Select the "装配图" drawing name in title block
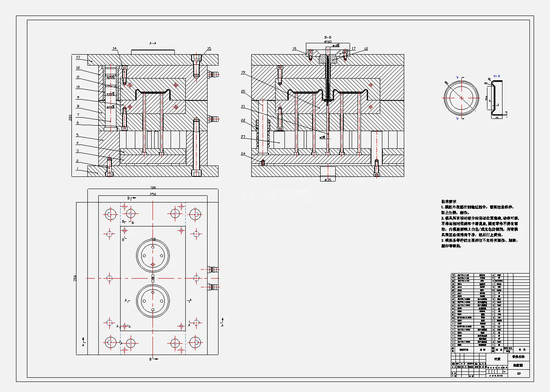The image size is (550, 392). point(519,366)
